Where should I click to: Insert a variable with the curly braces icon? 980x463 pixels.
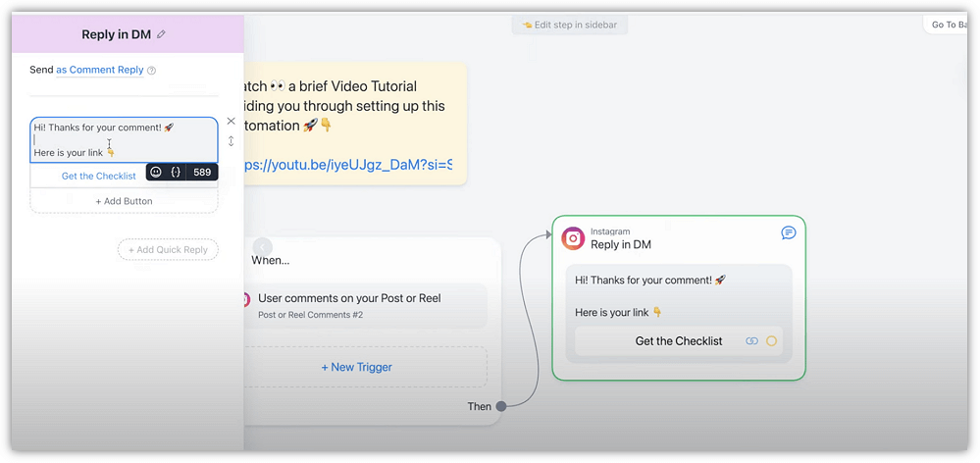176,172
